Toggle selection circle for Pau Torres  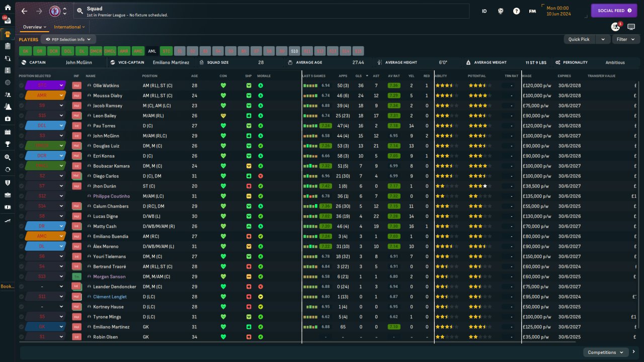pyautogui.click(x=21, y=126)
